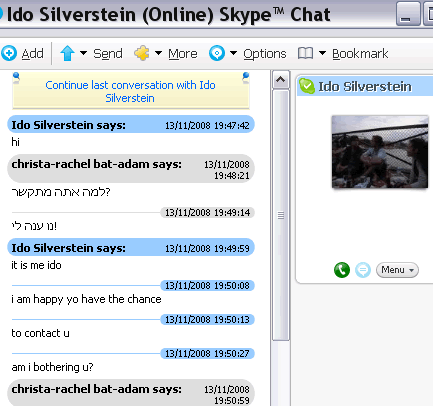Expand the Bookmark dropdown arrow
The width and height of the screenshot is (433, 406).
pos(322,53)
